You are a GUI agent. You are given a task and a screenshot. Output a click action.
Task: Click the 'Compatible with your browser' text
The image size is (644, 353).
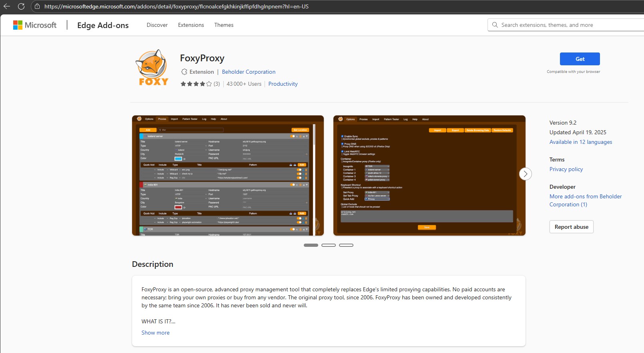(x=574, y=72)
